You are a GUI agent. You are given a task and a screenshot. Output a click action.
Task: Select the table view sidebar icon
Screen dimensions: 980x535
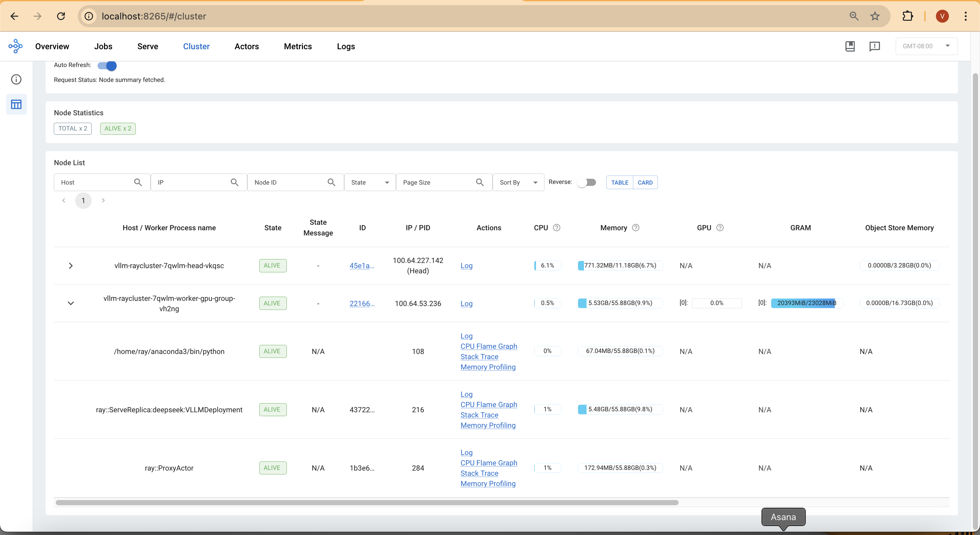coord(16,104)
